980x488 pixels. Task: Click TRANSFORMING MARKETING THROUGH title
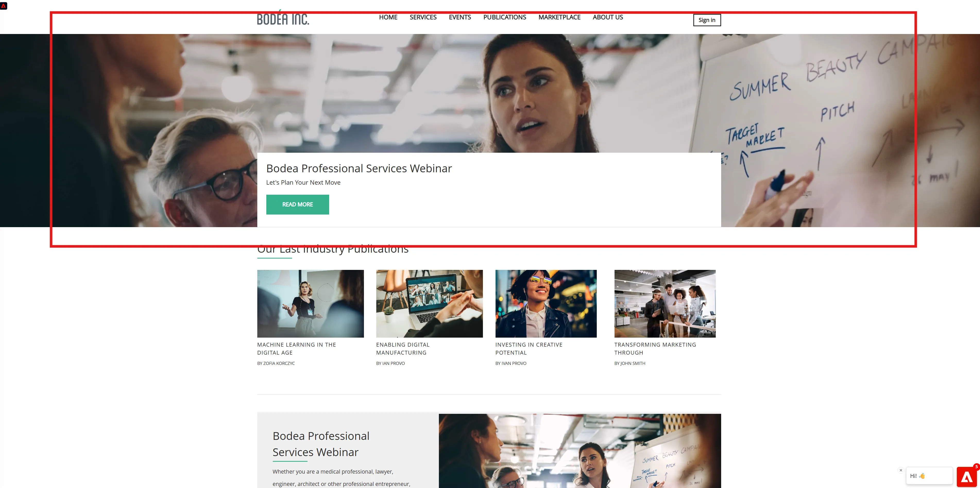655,348
